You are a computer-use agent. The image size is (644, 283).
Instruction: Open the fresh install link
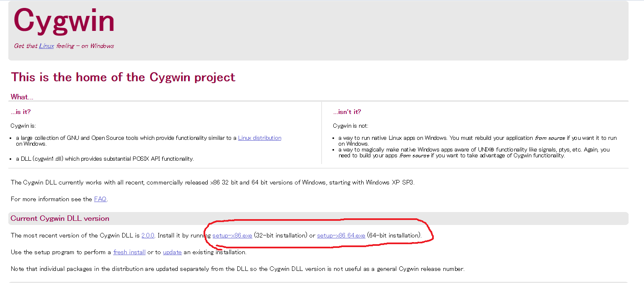pyautogui.click(x=129, y=252)
